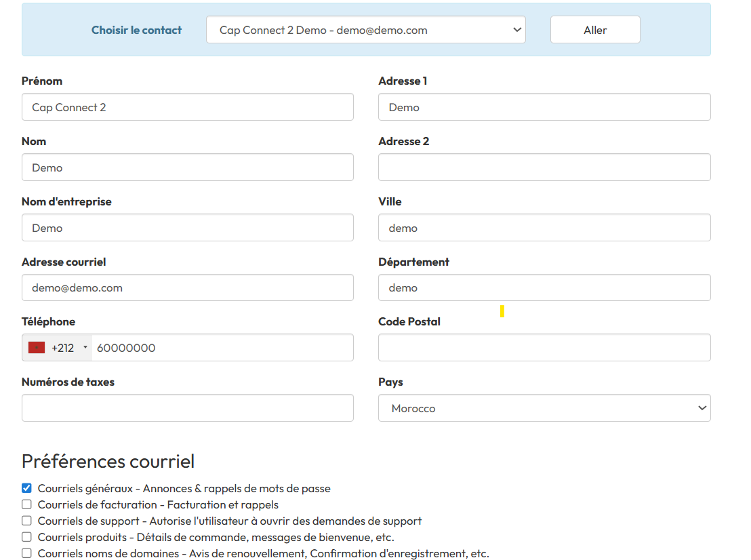Click the phone number field showing 60000000
Viewport: 751px width, 560px height.
[x=224, y=347]
